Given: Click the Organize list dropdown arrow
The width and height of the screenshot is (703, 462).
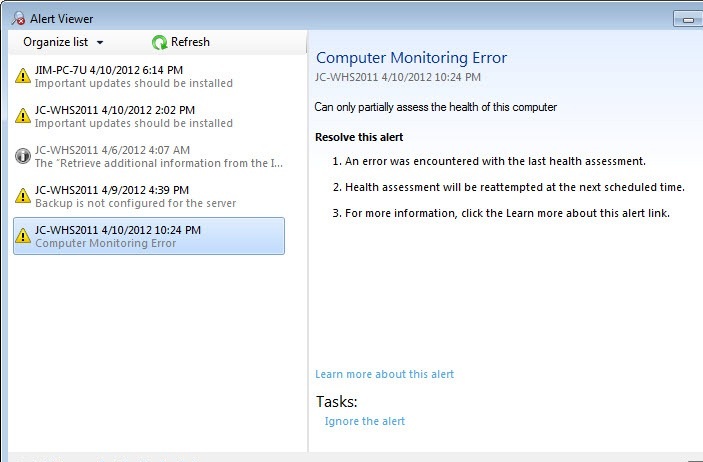Looking at the screenshot, I should pos(100,43).
